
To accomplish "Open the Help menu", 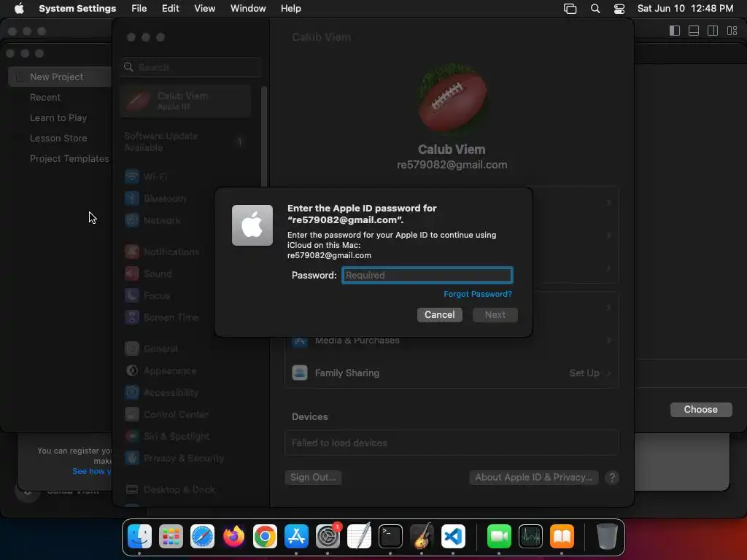I will 290,9.
